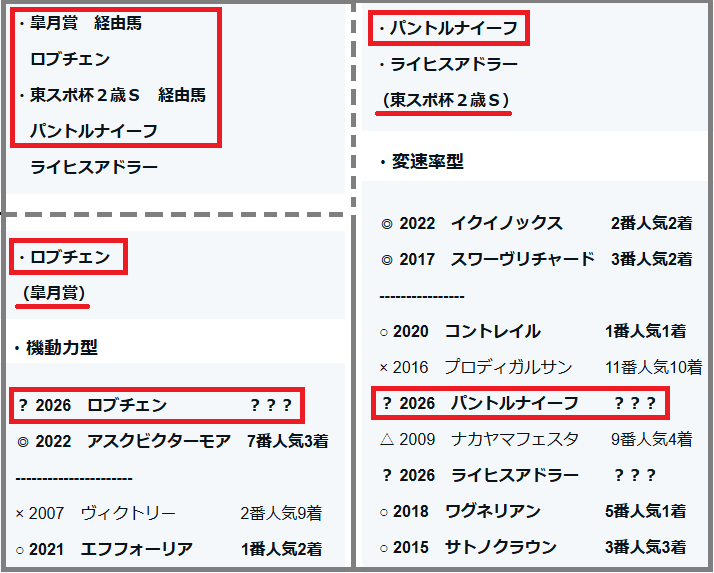Click 'ライヒスアドラー' in the 2026 row
The height and width of the screenshot is (573, 714).
[x=515, y=475]
